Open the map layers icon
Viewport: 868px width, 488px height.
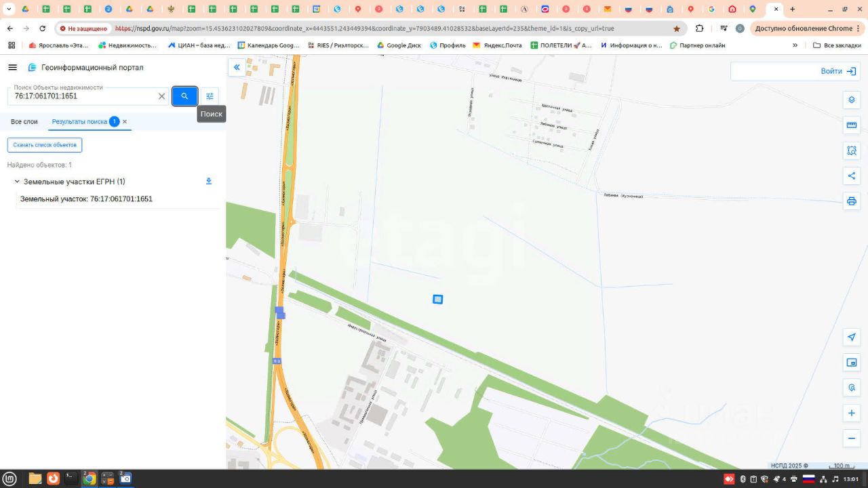pos(852,100)
